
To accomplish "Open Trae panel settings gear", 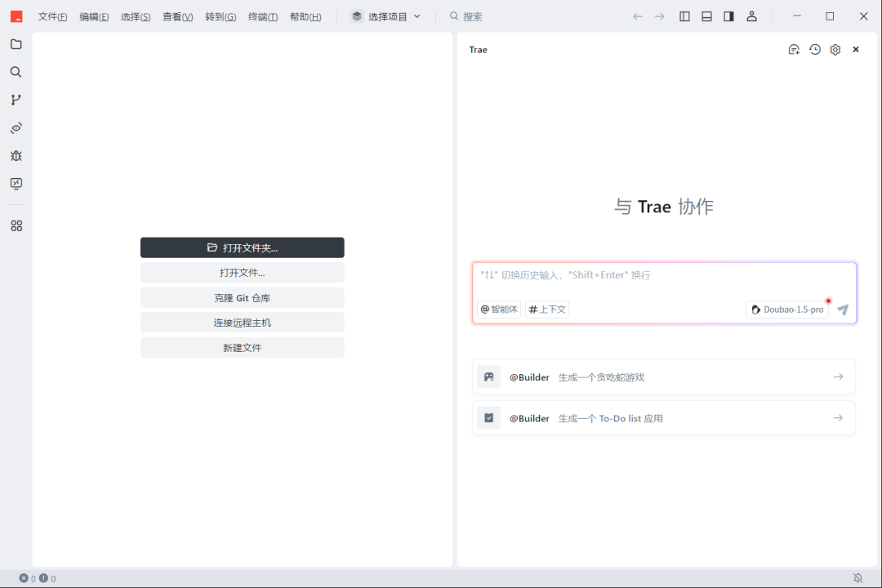I will [835, 50].
